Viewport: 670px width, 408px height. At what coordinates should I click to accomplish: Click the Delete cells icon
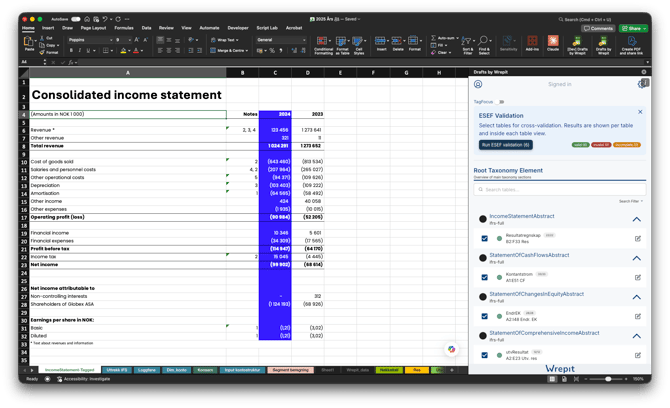pyautogui.click(x=398, y=43)
